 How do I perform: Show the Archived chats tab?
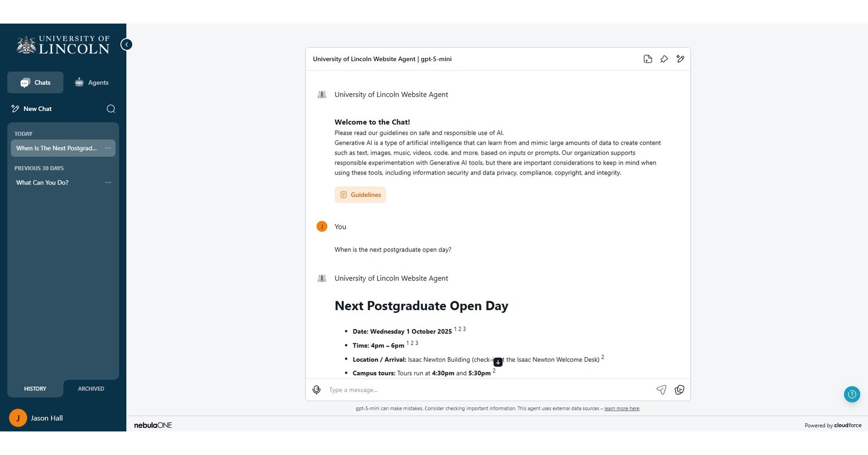91,389
